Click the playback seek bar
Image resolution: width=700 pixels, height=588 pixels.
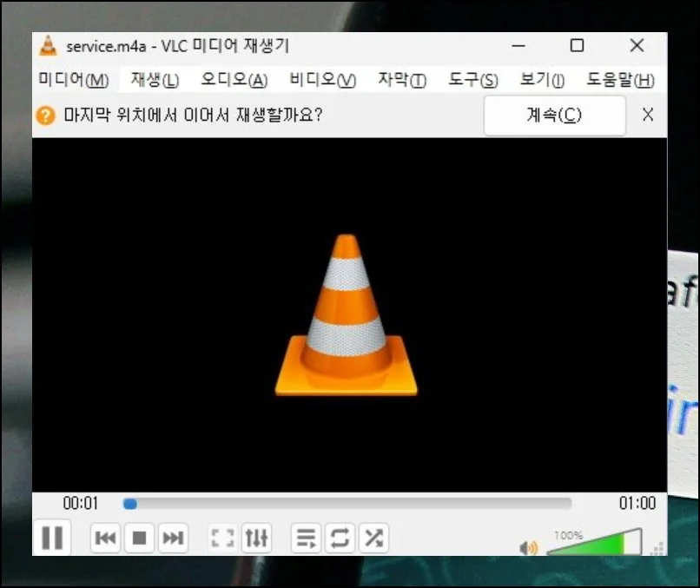point(347,503)
